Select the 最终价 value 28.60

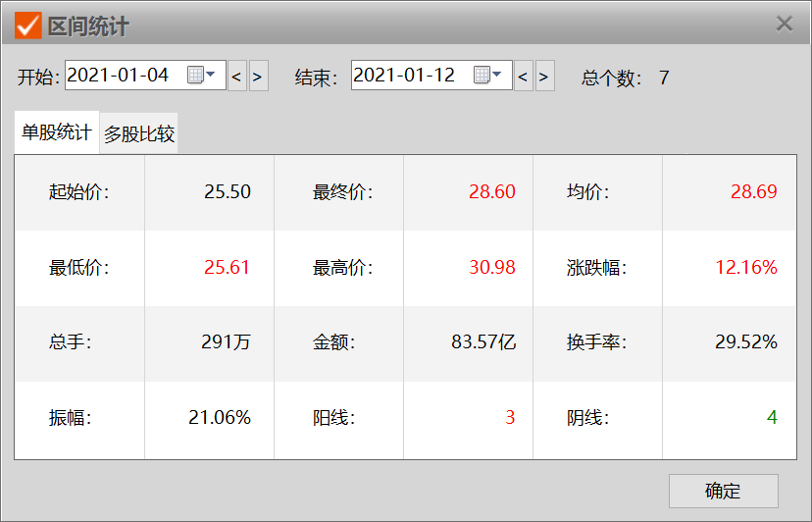491,192
